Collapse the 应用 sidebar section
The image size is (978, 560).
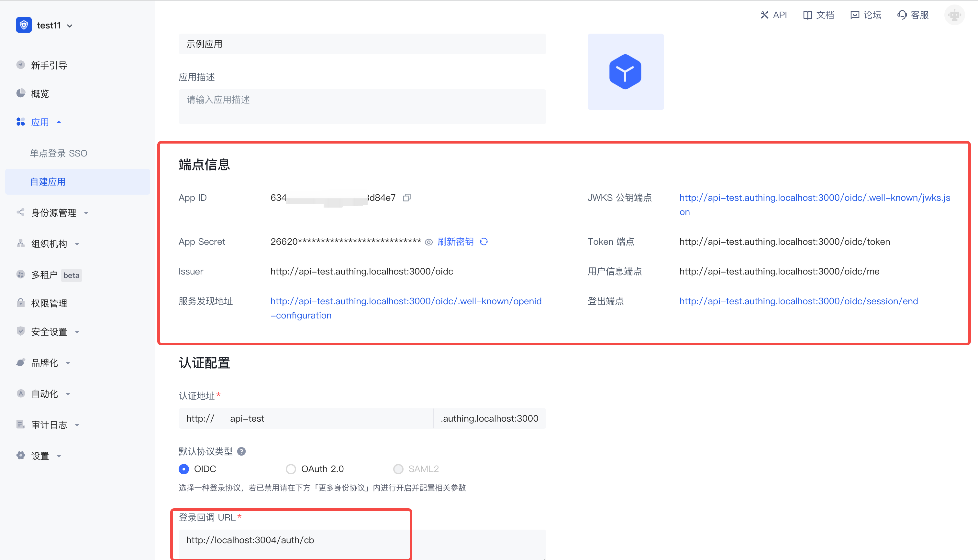pyautogui.click(x=59, y=122)
